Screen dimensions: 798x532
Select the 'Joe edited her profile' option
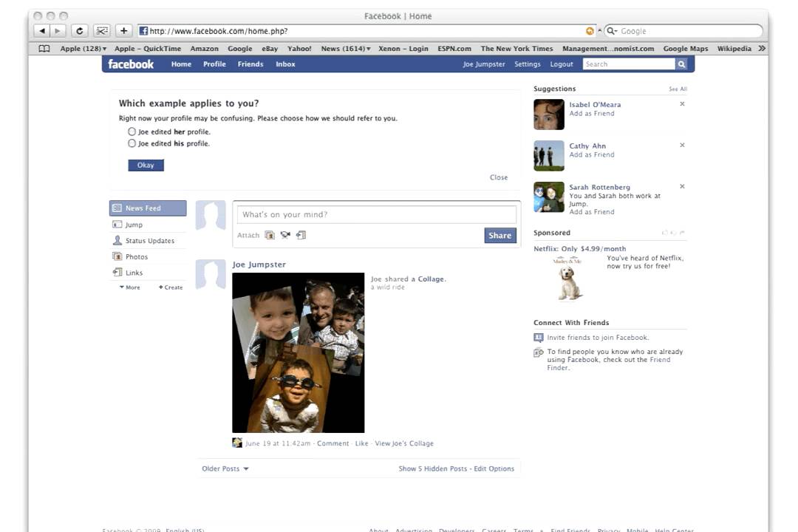(132, 132)
